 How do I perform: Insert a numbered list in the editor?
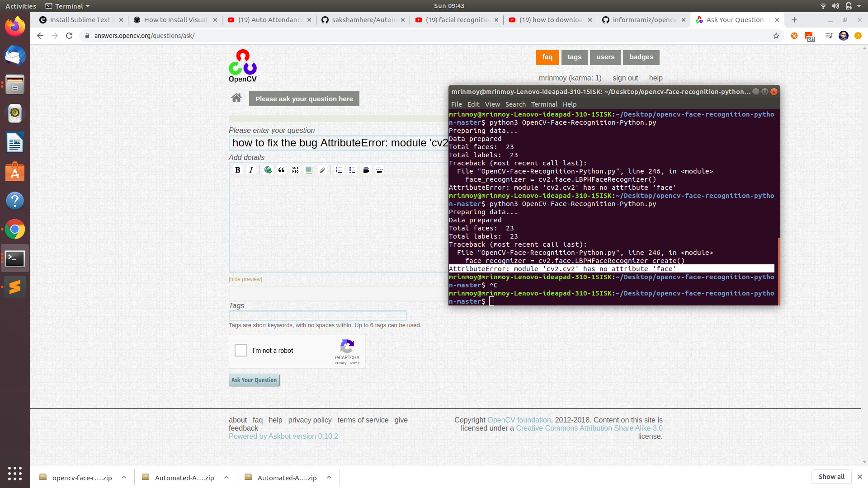pyautogui.click(x=339, y=170)
